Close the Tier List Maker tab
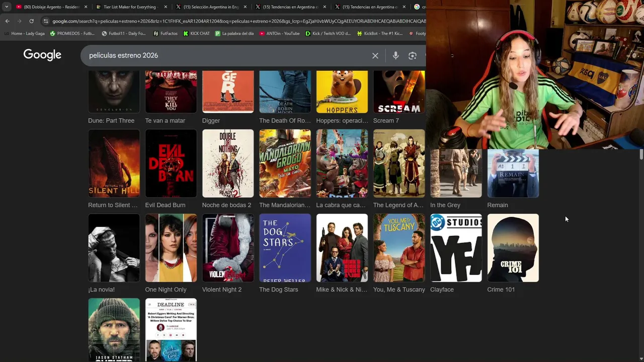Image resolution: width=644 pixels, height=362 pixels. [166, 7]
